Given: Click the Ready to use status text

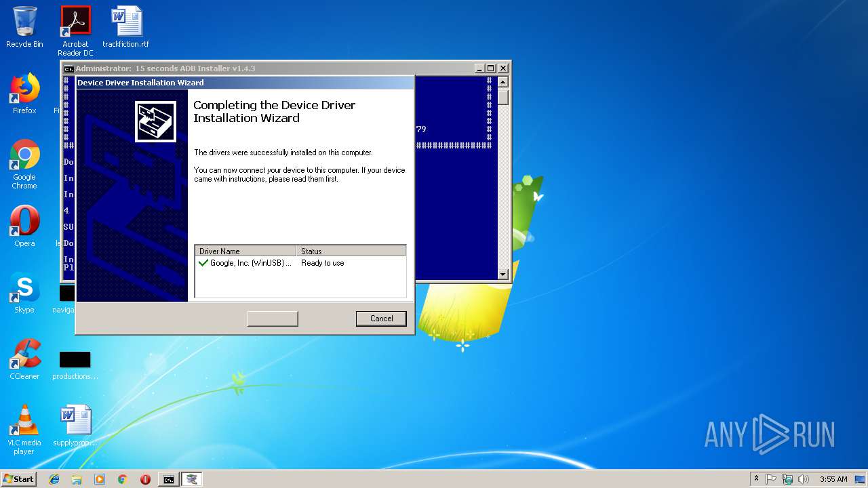Looking at the screenshot, I should [x=323, y=263].
